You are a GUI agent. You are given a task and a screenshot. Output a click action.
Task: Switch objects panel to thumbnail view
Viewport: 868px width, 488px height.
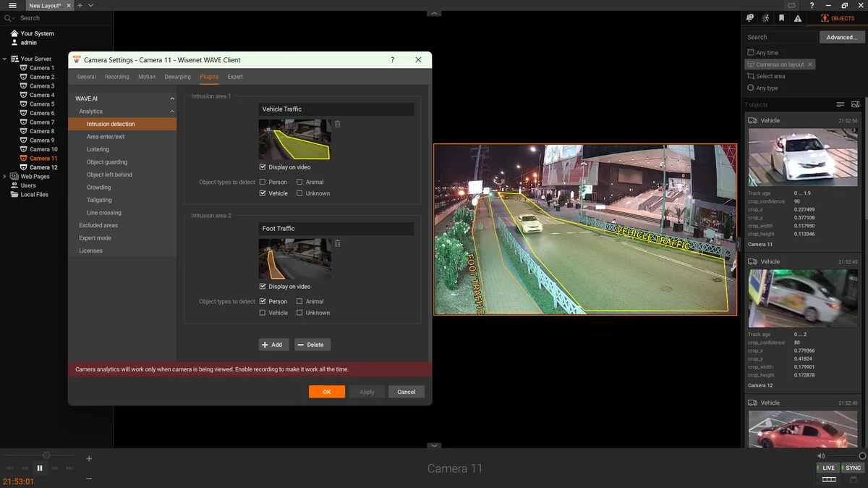[856, 104]
